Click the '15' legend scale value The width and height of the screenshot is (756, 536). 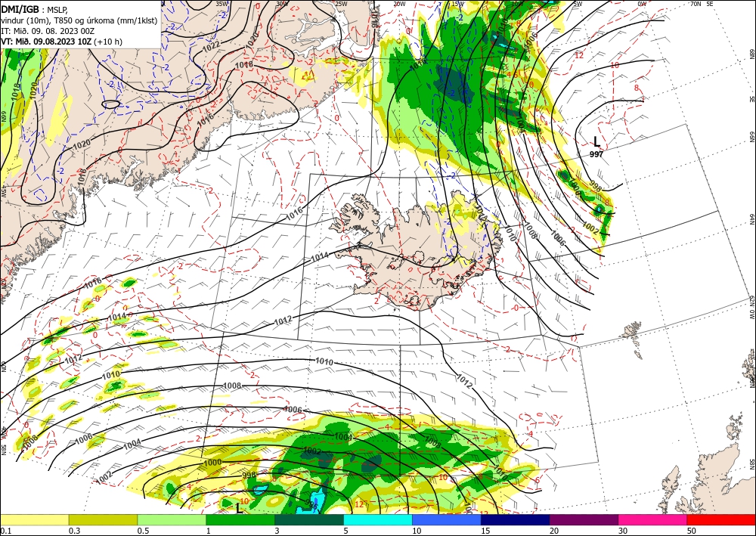click(x=485, y=531)
